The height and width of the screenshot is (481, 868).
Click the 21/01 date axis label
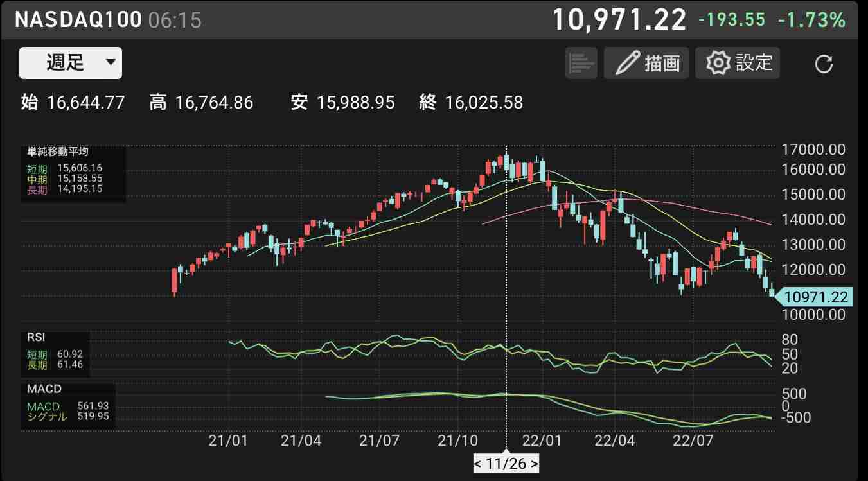pos(229,442)
